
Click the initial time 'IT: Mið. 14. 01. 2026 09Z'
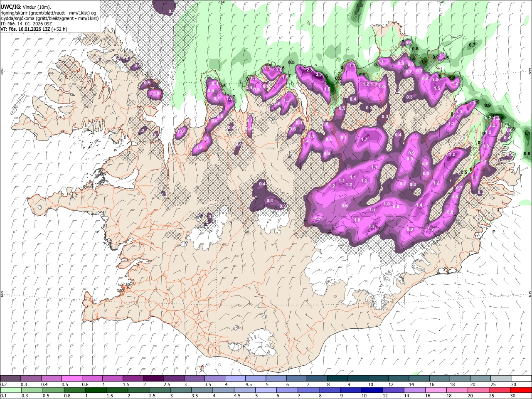pos(26,24)
